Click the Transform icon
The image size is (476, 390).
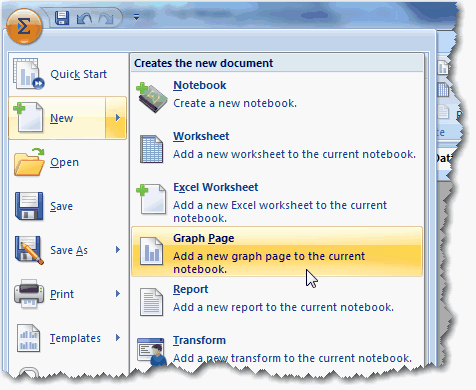[x=152, y=351]
